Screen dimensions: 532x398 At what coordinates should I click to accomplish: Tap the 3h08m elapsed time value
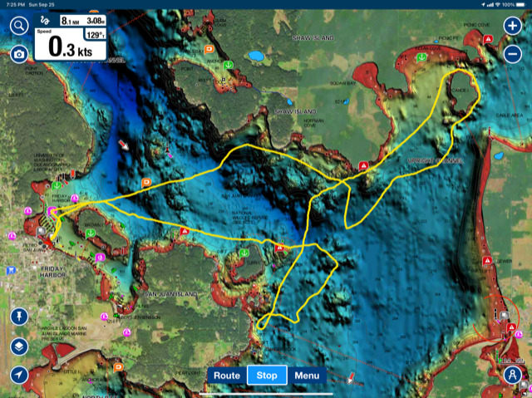96,21
